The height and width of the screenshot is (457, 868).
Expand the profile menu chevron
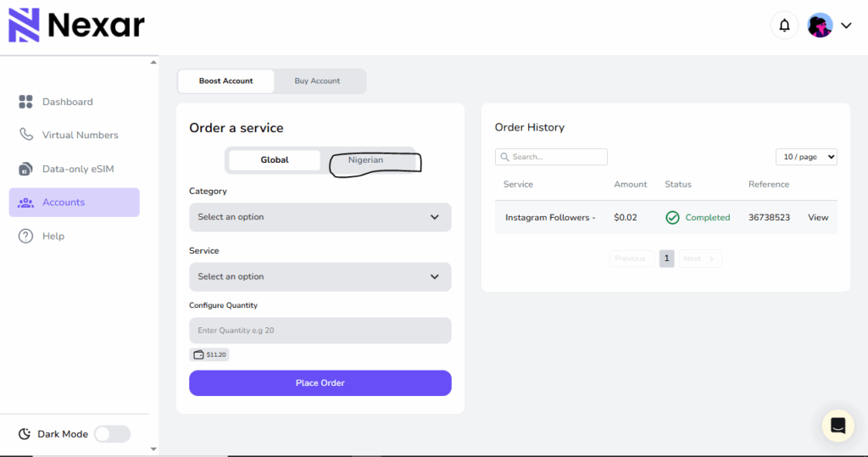[x=846, y=25]
